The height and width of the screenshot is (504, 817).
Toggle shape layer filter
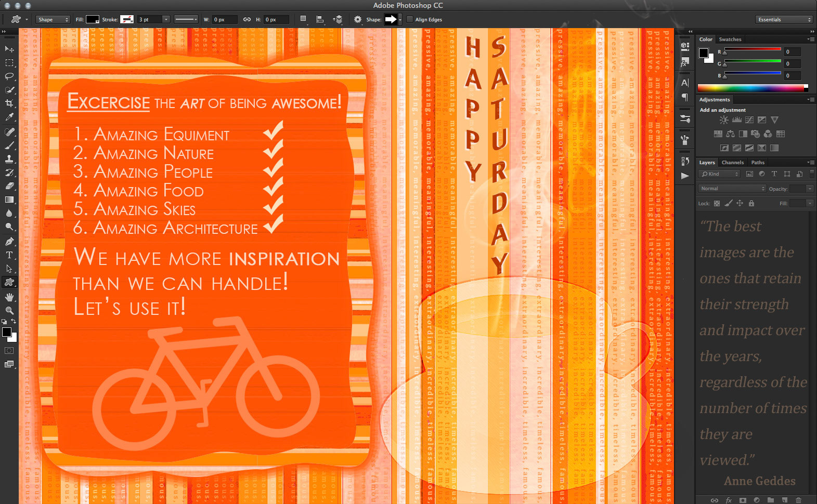tap(787, 174)
